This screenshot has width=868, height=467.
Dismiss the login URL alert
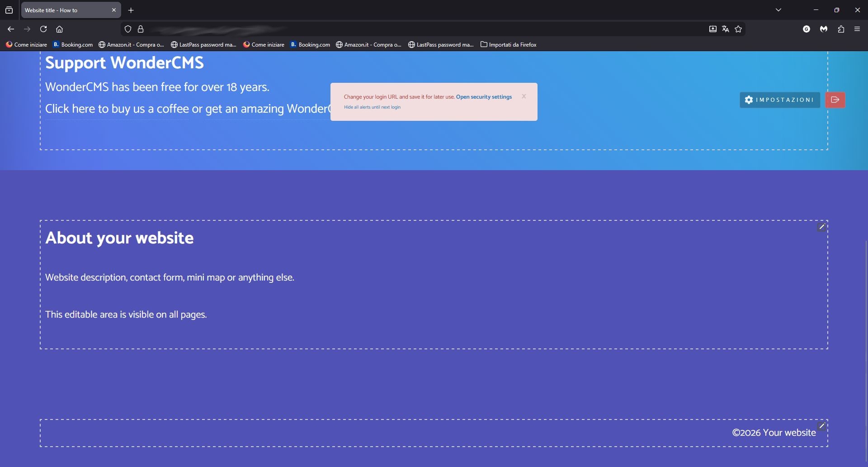[524, 96]
